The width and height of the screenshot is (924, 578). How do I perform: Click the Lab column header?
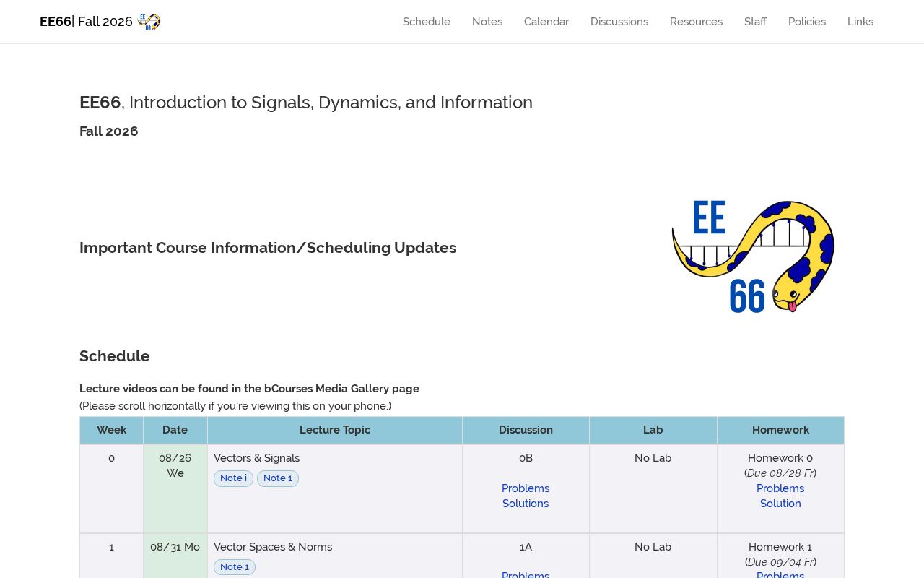click(x=653, y=430)
